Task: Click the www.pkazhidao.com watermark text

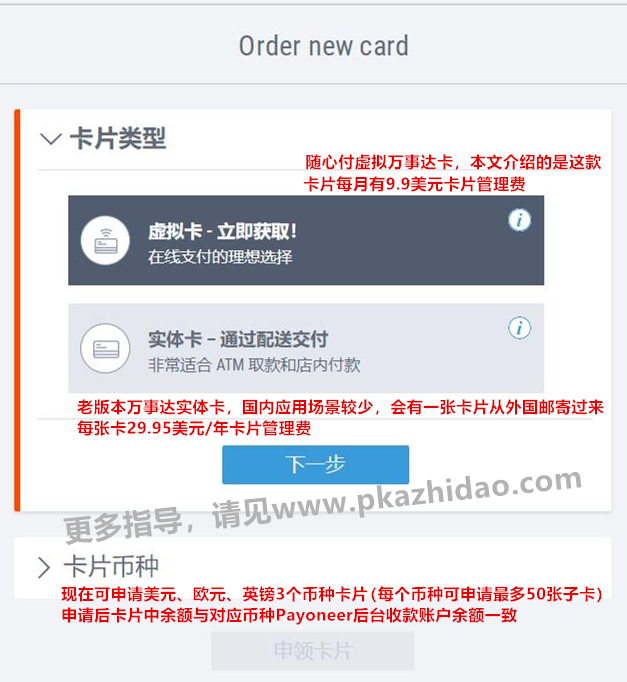Action: click(427, 496)
